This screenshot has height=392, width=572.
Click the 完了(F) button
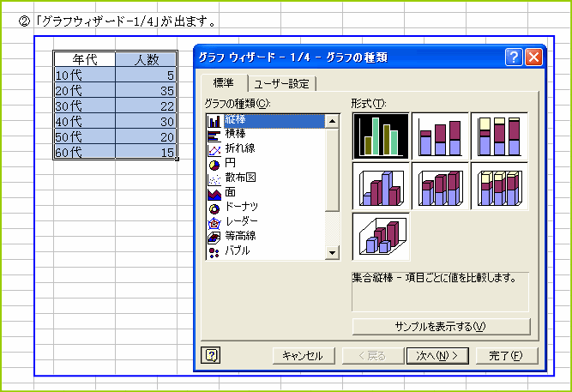tap(507, 355)
